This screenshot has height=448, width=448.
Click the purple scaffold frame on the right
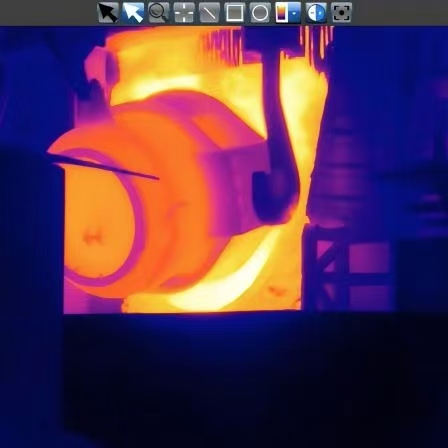click(x=347, y=267)
